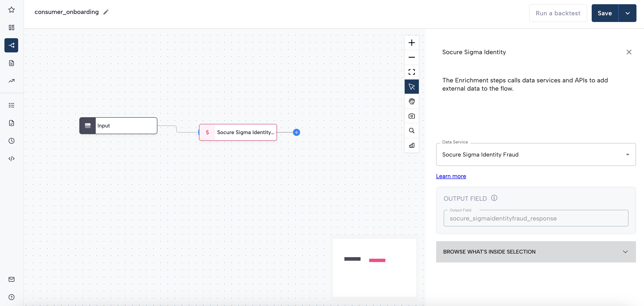
Task: Select the Input node on canvas
Action: [118, 126]
